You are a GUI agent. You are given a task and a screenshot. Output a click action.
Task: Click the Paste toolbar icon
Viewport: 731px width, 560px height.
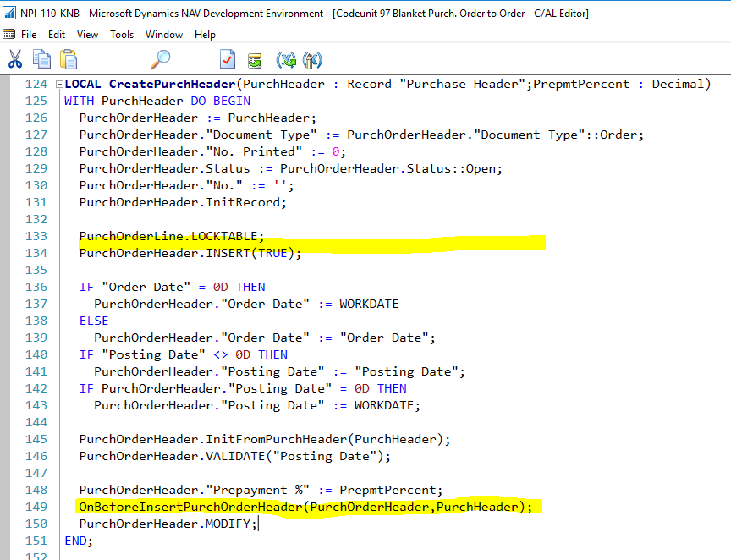[68, 59]
